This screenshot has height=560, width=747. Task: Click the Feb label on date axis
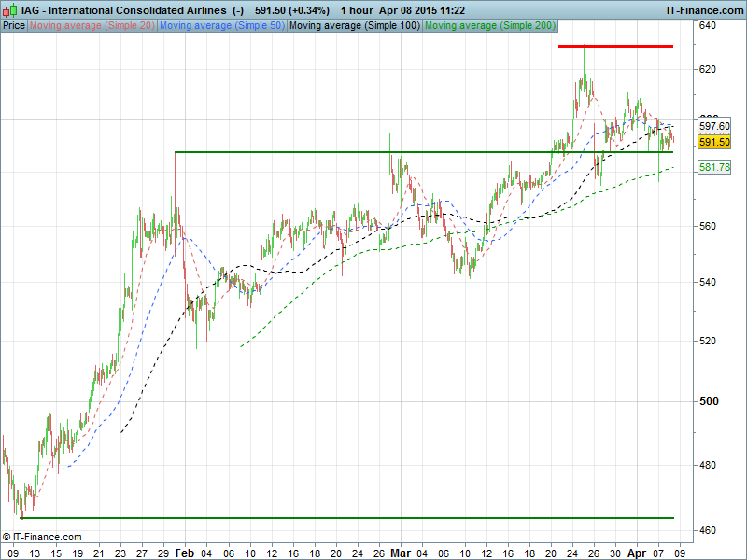(184, 553)
